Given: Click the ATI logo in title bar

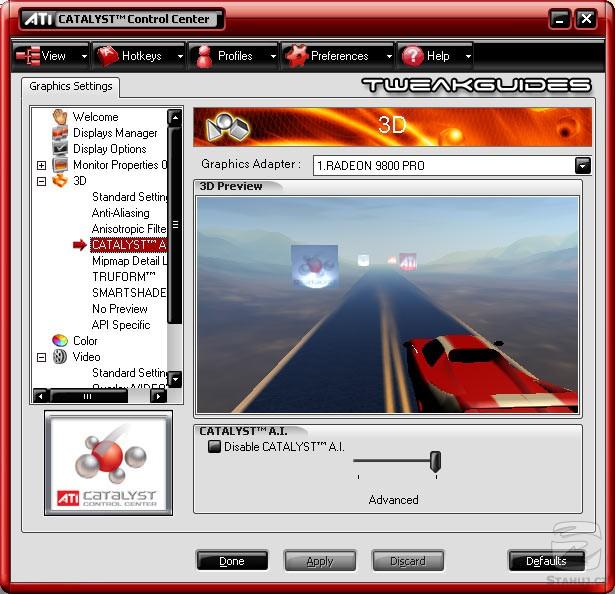Looking at the screenshot, I should point(38,19).
